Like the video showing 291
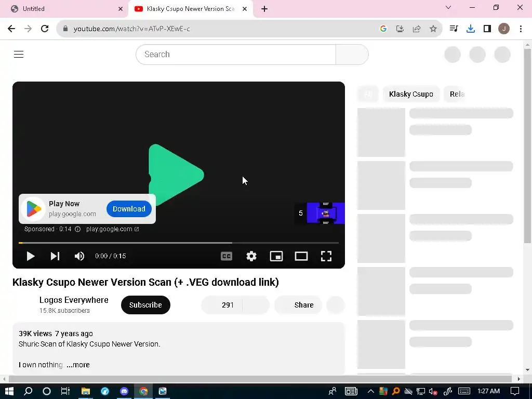Image resolution: width=532 pixels, height=399 pixels. [x=221, y=305]
